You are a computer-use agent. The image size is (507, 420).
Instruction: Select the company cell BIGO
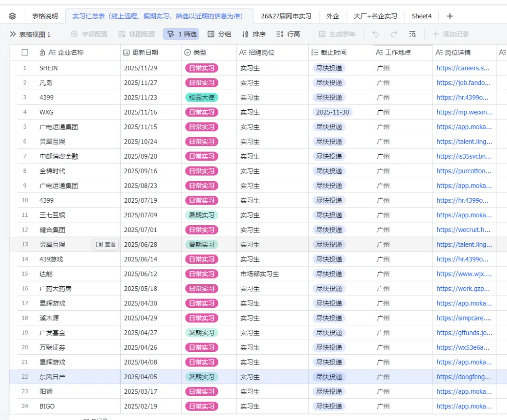tap(69, 406)
